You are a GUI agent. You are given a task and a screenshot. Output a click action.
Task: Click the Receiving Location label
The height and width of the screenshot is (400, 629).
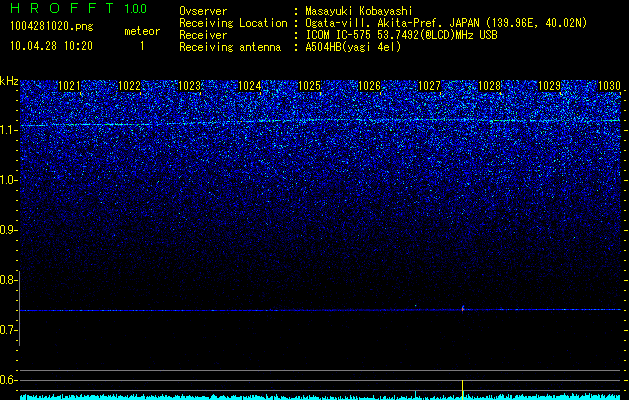(x=233, y=23)
